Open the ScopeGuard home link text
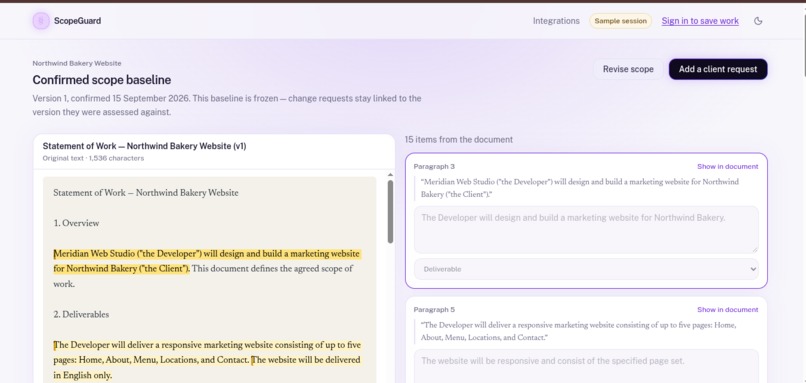The image size is (806, 383). click(x=77, y=21)
